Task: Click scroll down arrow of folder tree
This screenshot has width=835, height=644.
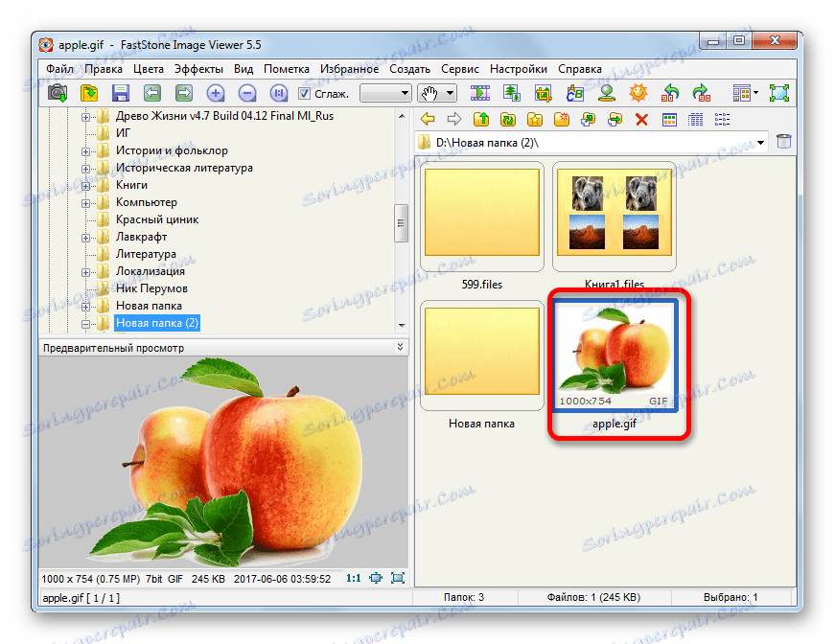Action: 402,325
